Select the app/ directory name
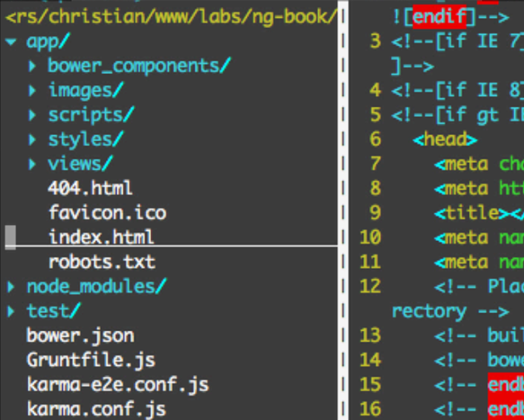Viewport: 524px width, 420px height. 49,42
